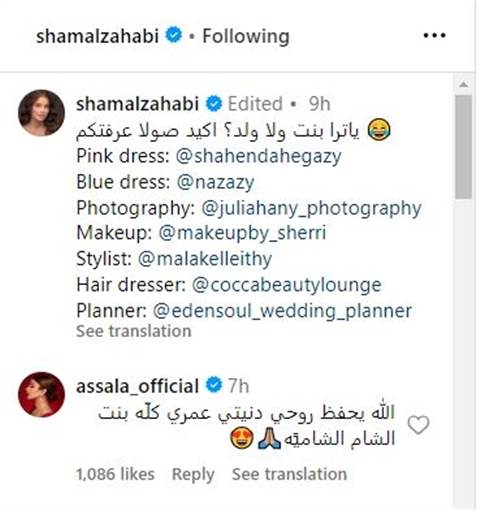Open shamalzahabi username in post header
The width and height of the screenshot is (480, 510).
(97, 36)
